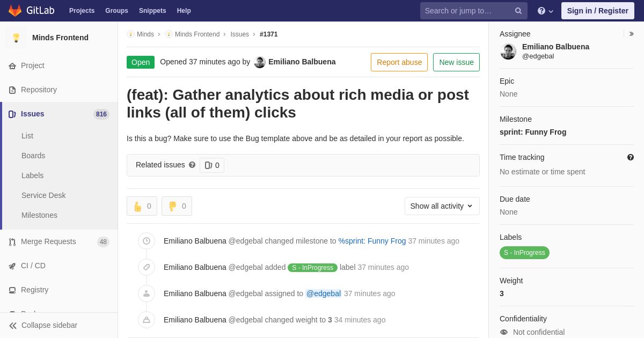Image resolution: width=644 pixels, height=338 pixels.
Task: Click the Minds Frontend breadcrumb link
Action: pos(197,34)
